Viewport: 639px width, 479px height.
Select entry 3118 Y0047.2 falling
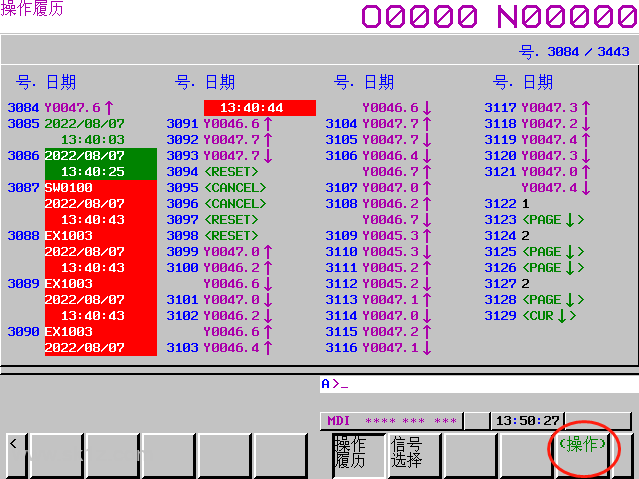click(538, 124)
